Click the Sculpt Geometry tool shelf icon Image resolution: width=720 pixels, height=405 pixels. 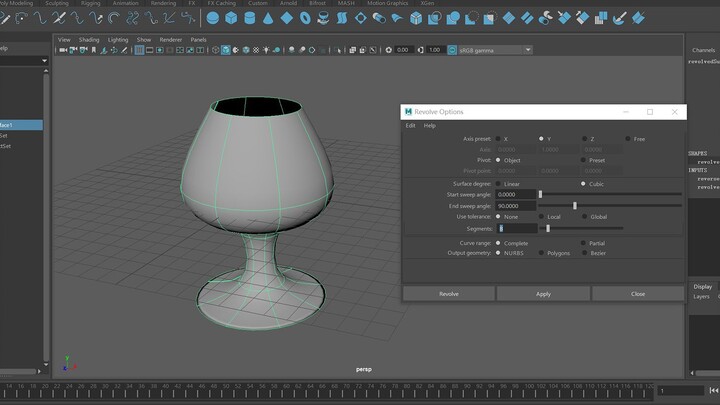[619, 18]
